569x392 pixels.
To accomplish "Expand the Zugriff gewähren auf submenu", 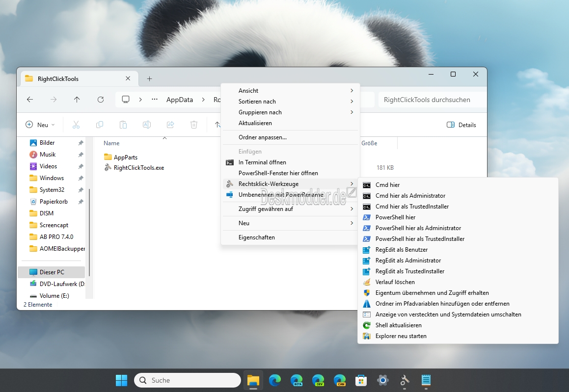I will pyautogui.click(x=290, y=209).
